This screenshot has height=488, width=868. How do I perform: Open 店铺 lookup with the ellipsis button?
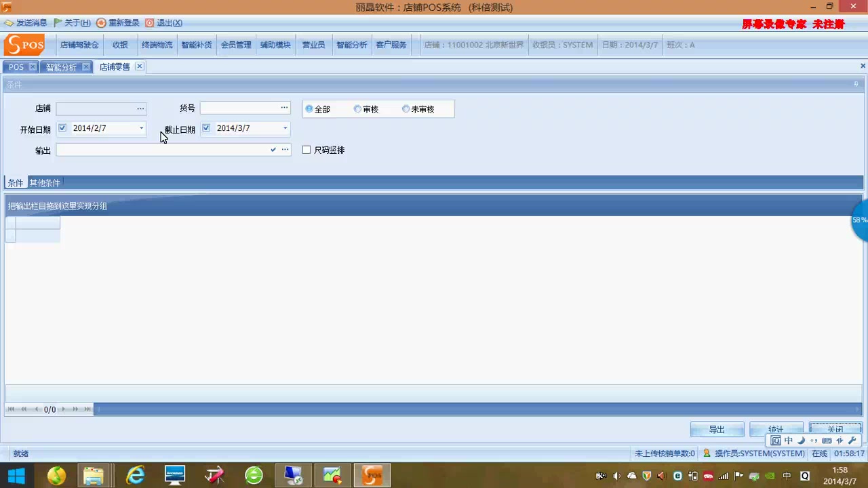[x=140, y=108]
